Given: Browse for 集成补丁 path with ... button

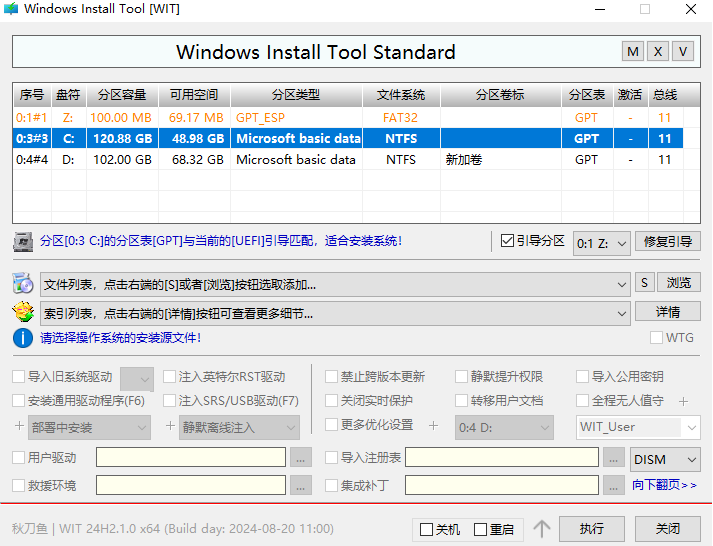Looking at the screenshot, I should 613,486.
